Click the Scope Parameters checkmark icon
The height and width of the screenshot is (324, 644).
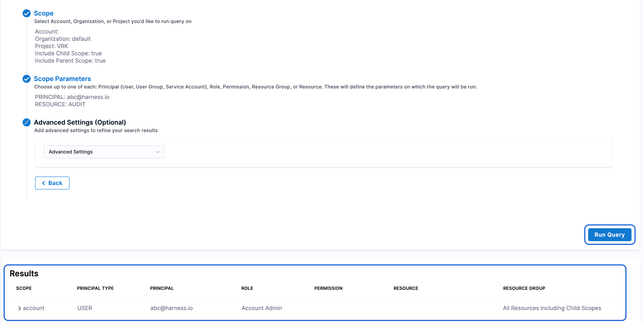click(x=26, y=79)
